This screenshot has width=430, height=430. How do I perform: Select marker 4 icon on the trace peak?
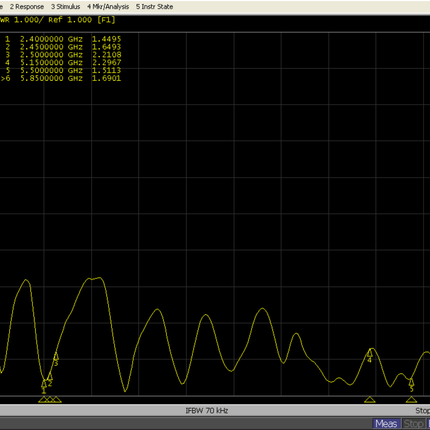(x=369, y=356)
